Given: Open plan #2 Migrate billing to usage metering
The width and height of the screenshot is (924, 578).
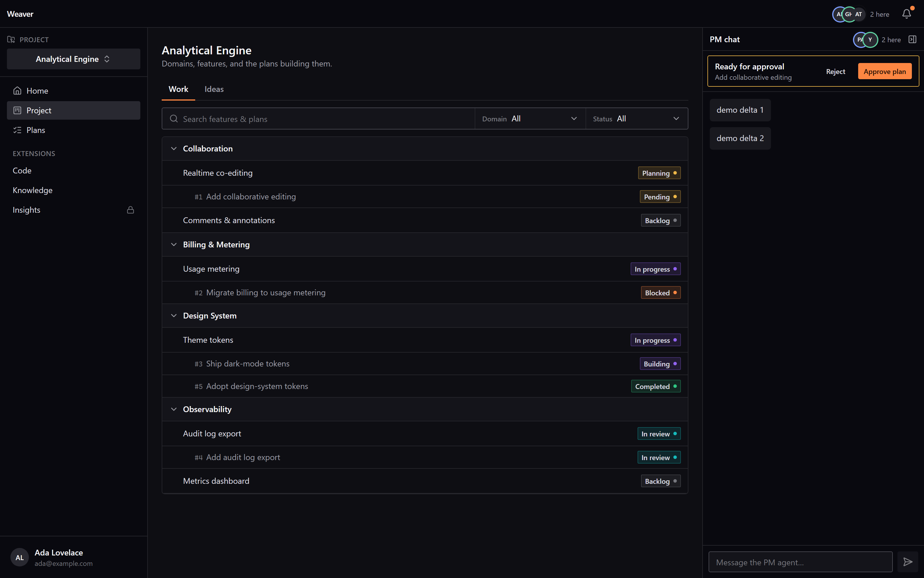Looking at the screenshot, I should coord(424,292).
